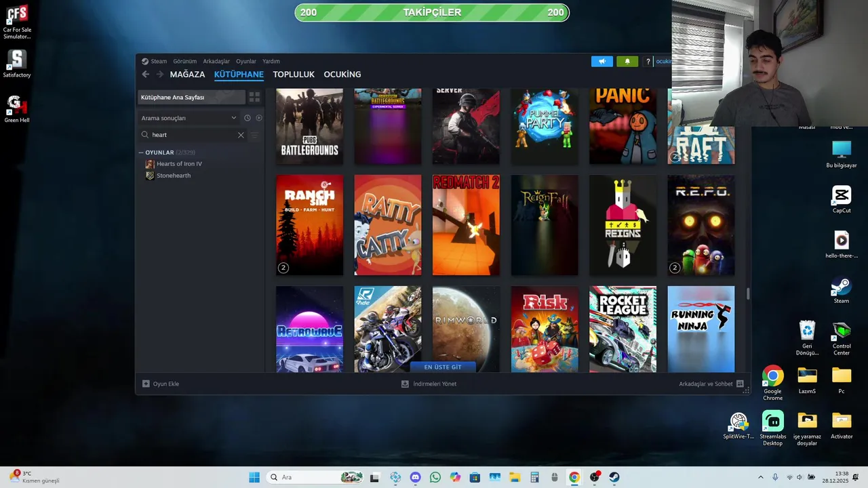The height and width of the screenshot is (488, 868).
Task: Open Reigns game cover
Action: click(623, 225)
